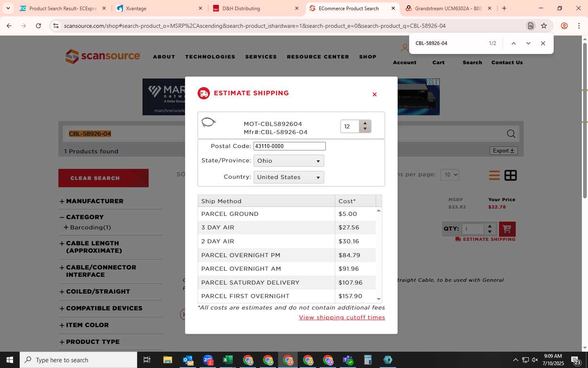Switch to list view icon
The image size is (588, 368).
click(494, 175)
